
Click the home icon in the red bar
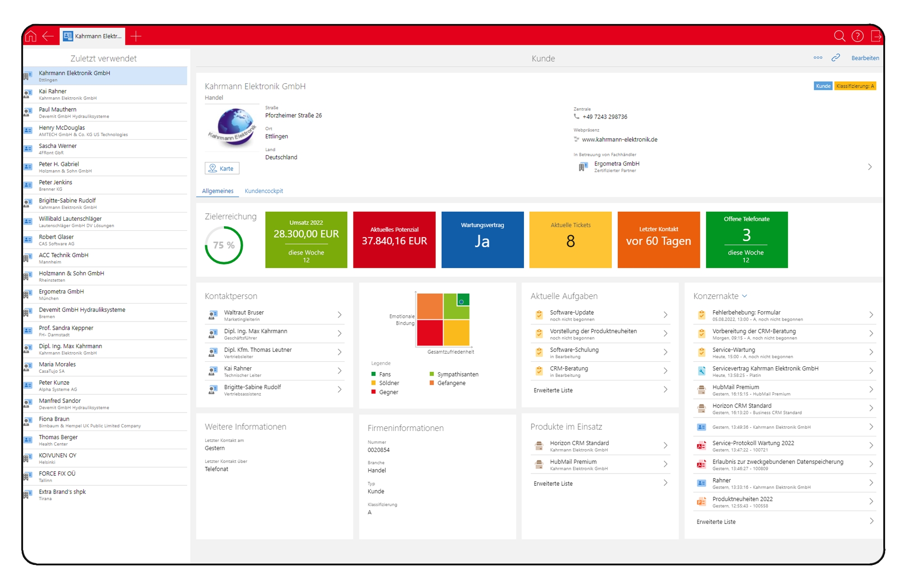coord(31,36)
